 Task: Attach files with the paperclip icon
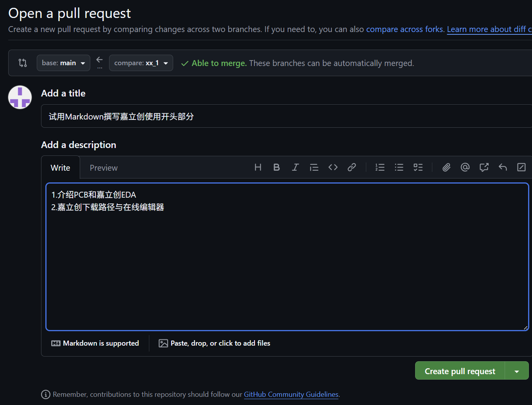pos(446,168)
